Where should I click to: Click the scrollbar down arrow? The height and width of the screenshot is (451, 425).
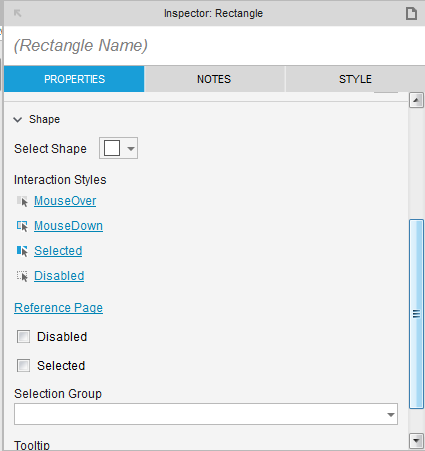[416, 441]
